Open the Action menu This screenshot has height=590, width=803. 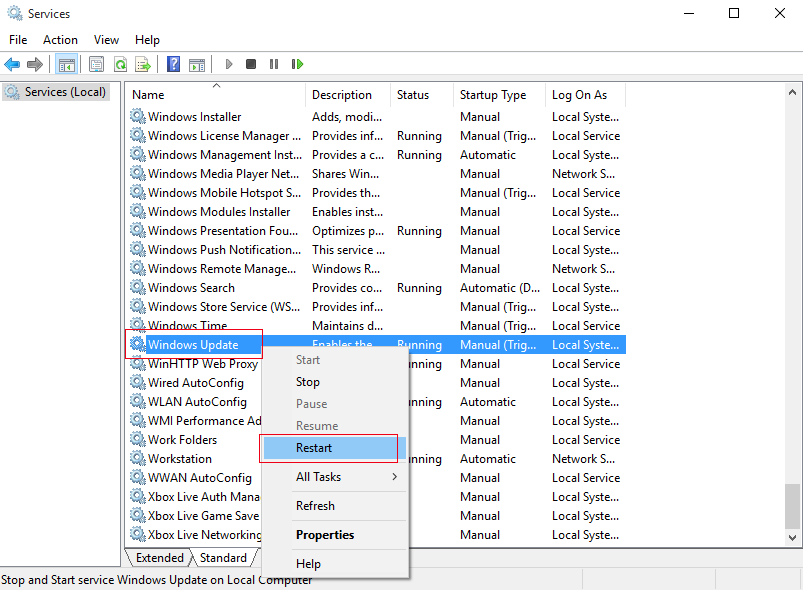pyautogui.click(x=60, y=40)
